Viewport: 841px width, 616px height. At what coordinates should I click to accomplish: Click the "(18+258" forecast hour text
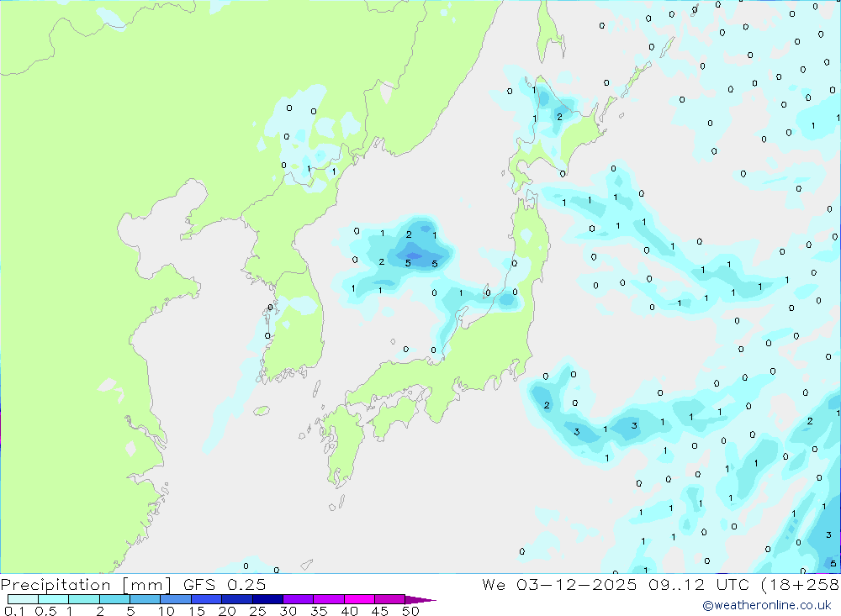[801, 585]
